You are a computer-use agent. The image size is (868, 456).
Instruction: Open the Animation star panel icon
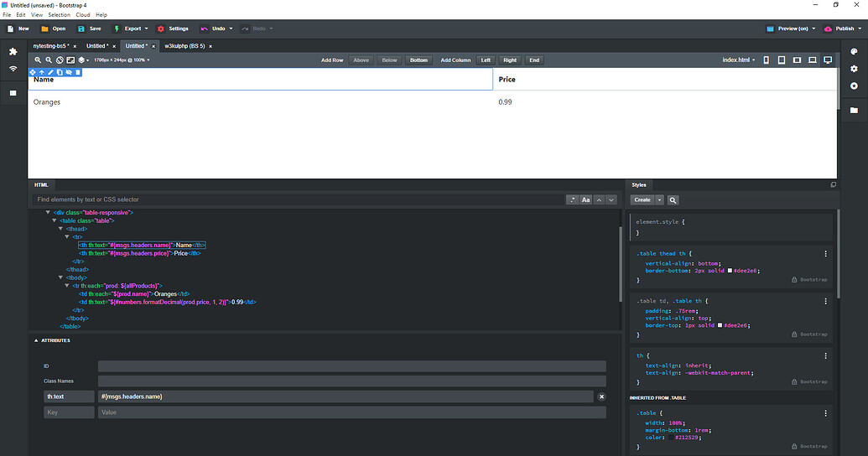click(854, 85)
